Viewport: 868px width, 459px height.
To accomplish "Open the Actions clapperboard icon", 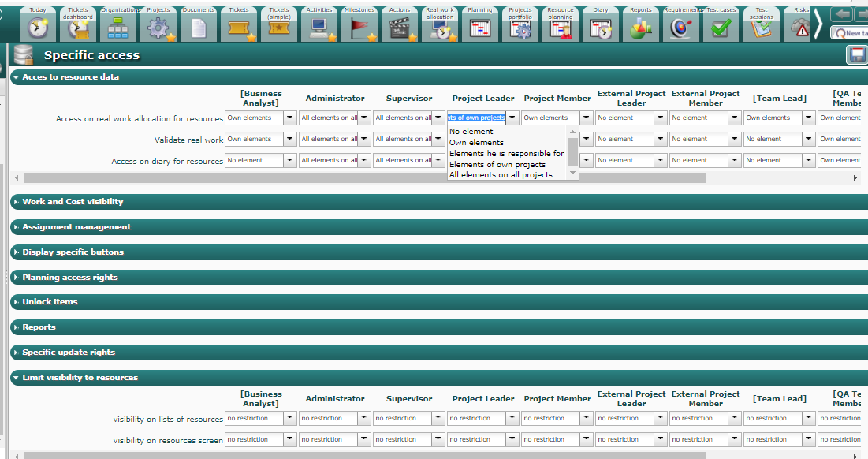I will (400, 28).
